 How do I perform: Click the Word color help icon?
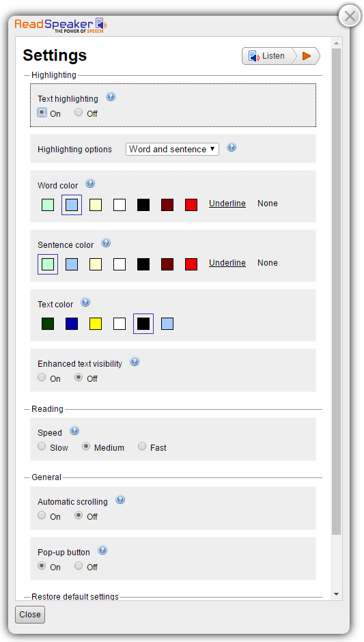[x=90, y=184]
